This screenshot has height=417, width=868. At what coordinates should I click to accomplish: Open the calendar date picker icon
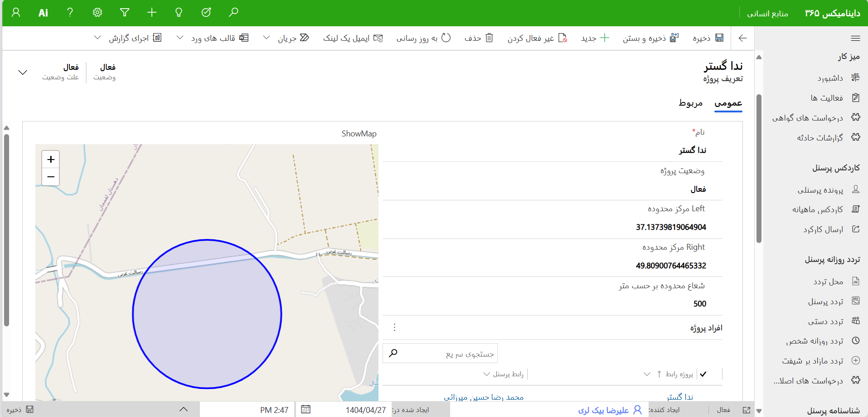306,409
